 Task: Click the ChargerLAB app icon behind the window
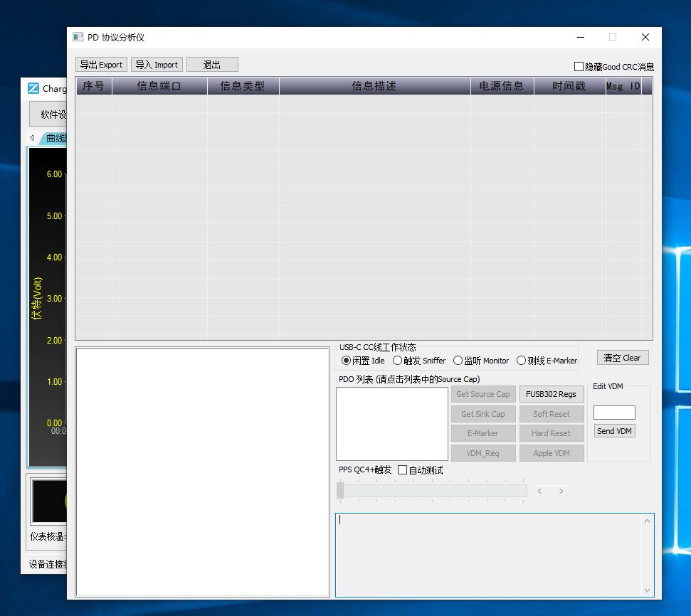click(x=33, y=88)
